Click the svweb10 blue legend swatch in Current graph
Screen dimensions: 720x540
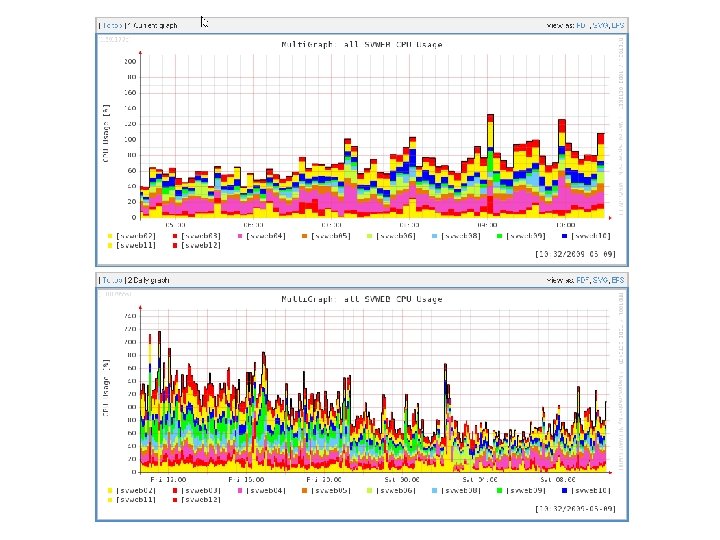point(565,236)
